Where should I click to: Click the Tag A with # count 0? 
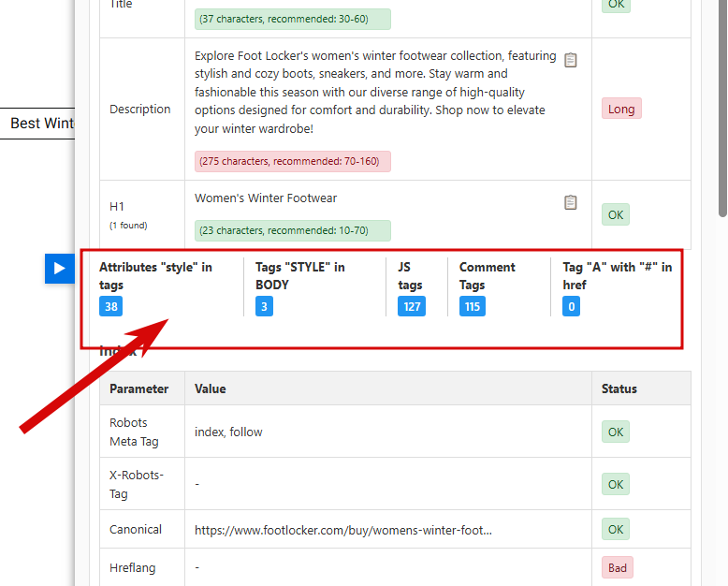click(x=571, y=306)
